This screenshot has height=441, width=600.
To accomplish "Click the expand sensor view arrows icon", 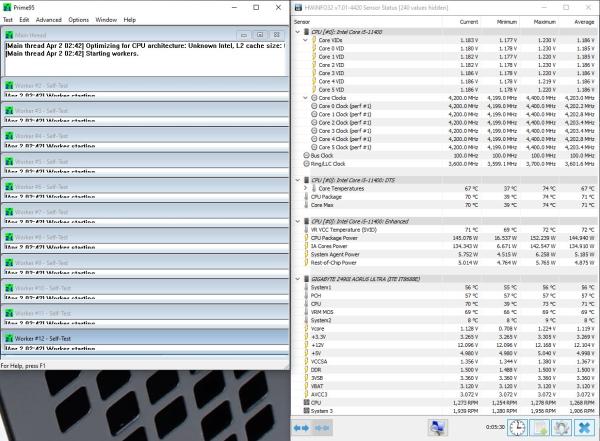I will pos(301,427).
